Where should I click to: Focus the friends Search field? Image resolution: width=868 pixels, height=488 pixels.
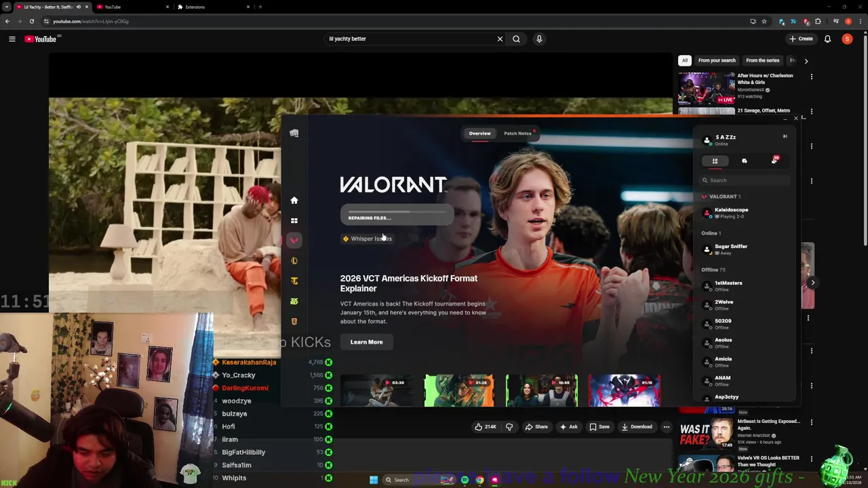[x=745, y=180]
